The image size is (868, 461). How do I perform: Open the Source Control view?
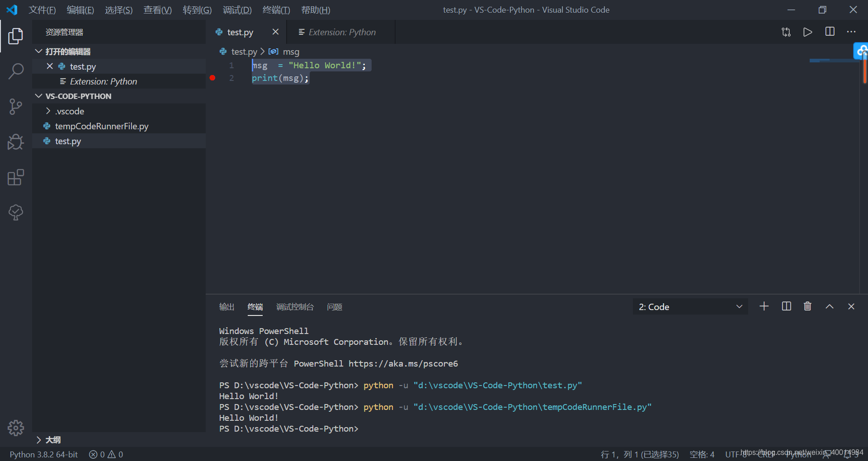pos(16,107)
